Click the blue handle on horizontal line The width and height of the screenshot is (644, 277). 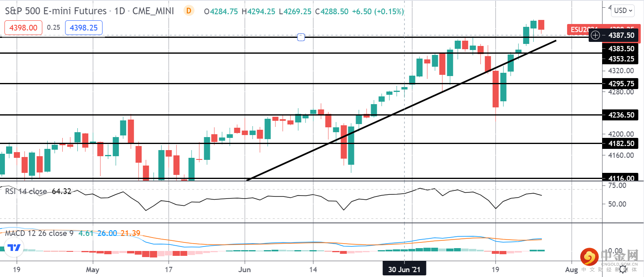(x=301, y=37)
